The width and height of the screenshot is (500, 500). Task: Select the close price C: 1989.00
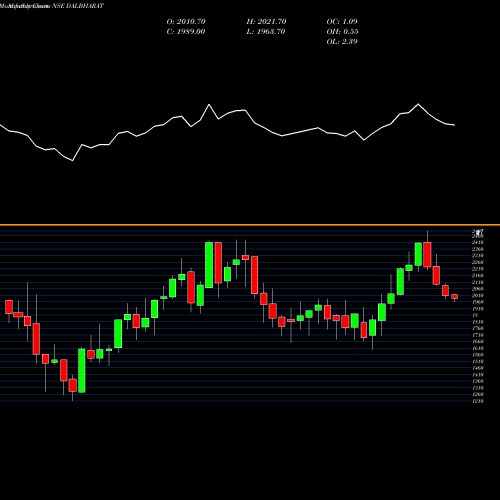coord(186,32)
